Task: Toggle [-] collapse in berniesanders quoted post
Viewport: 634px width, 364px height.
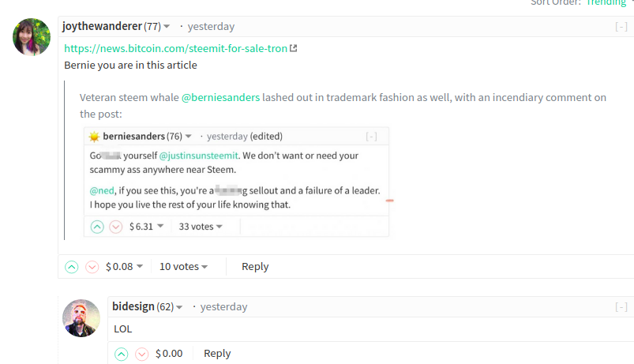Action: point(371,137)
